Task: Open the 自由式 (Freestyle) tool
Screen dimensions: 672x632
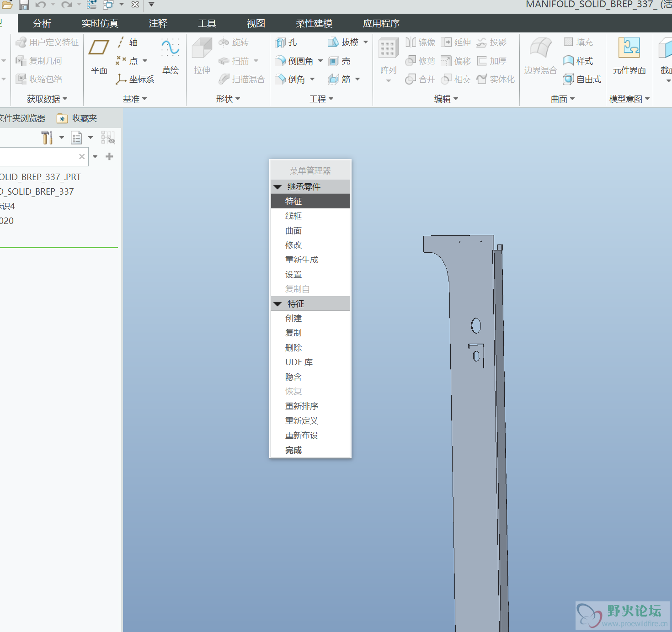Action: pyautogui.click(x=582, y=80)
